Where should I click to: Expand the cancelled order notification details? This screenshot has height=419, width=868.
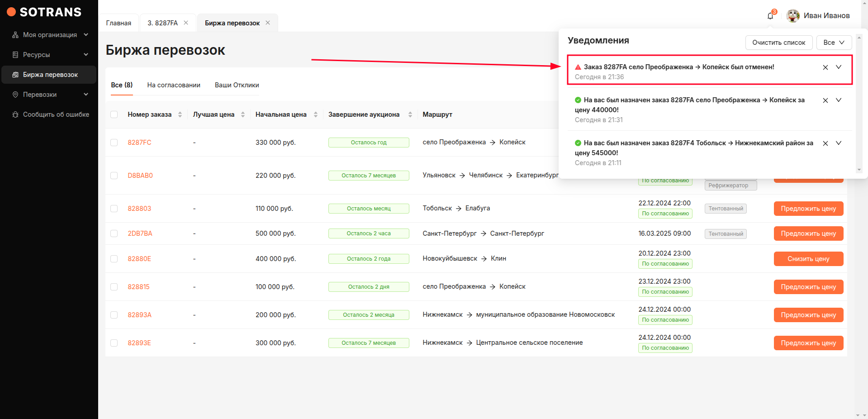point(838,67)
